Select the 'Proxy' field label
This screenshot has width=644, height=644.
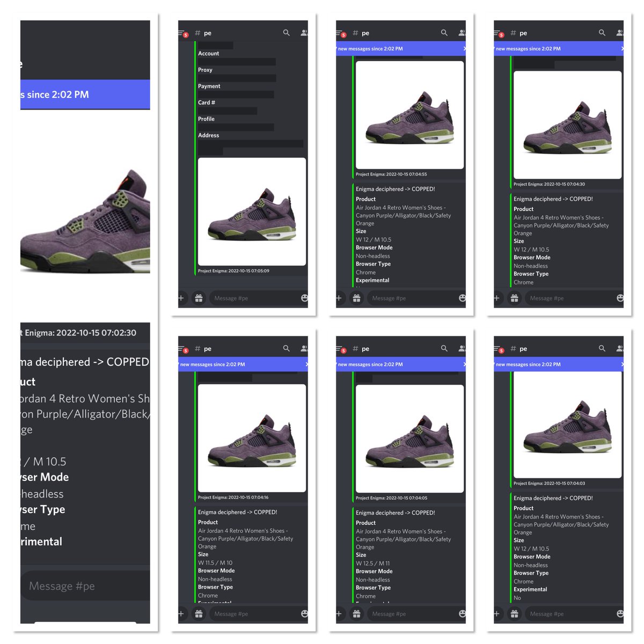205,70
